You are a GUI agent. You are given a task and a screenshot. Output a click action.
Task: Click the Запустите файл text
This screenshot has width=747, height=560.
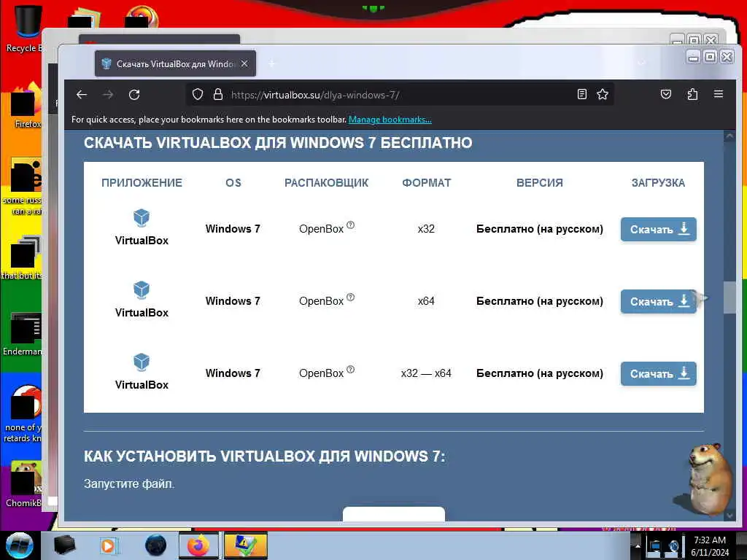(x=129, y=484)
